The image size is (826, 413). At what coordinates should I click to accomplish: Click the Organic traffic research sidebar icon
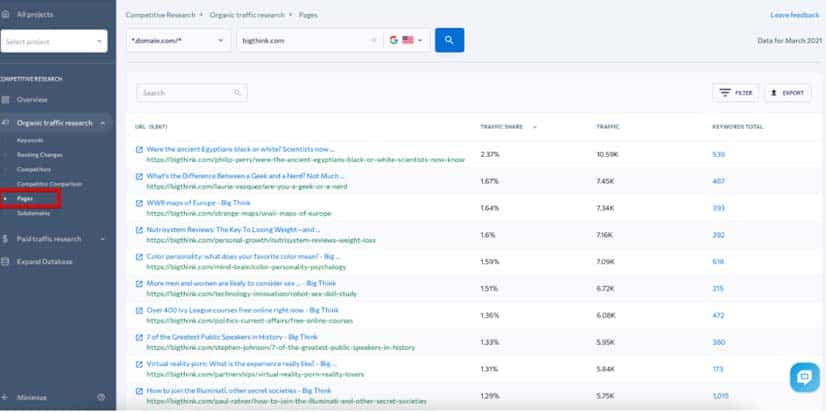point(6,123)
